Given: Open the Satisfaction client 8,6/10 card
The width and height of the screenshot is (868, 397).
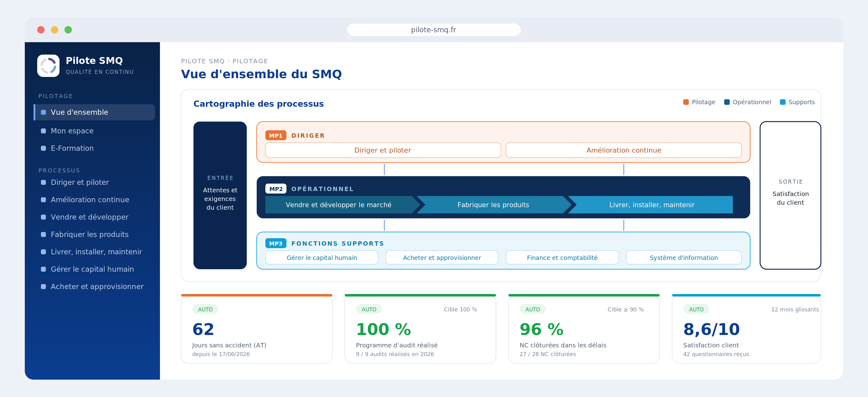Looking at the screenshot, I should (746, 329).
